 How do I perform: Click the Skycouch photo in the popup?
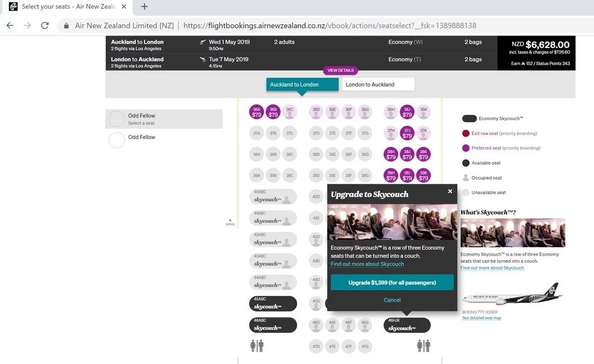point(392,222)
